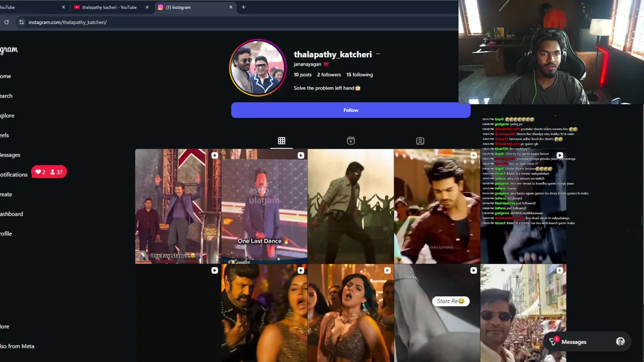
Task: Open Profile in Instagram sidebar
Action: pos(6,233)
